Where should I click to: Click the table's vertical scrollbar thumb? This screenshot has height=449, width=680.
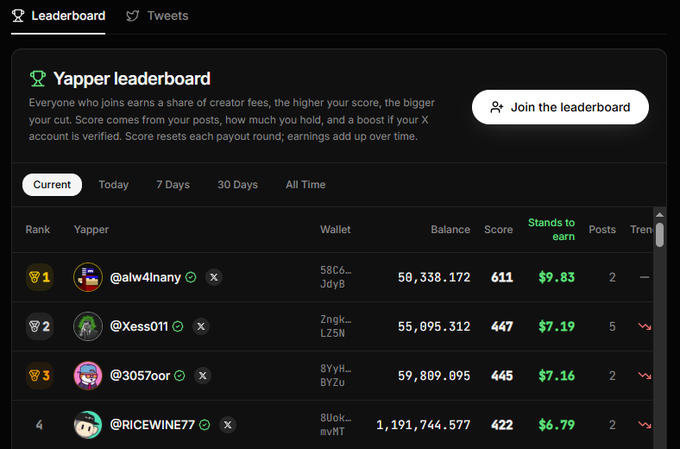tap(660, 235)
